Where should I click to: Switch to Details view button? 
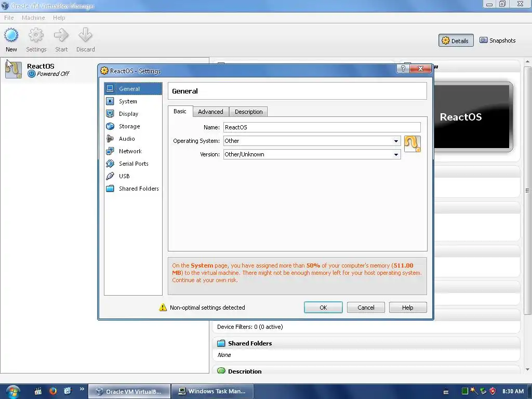[x=456, y=41]
